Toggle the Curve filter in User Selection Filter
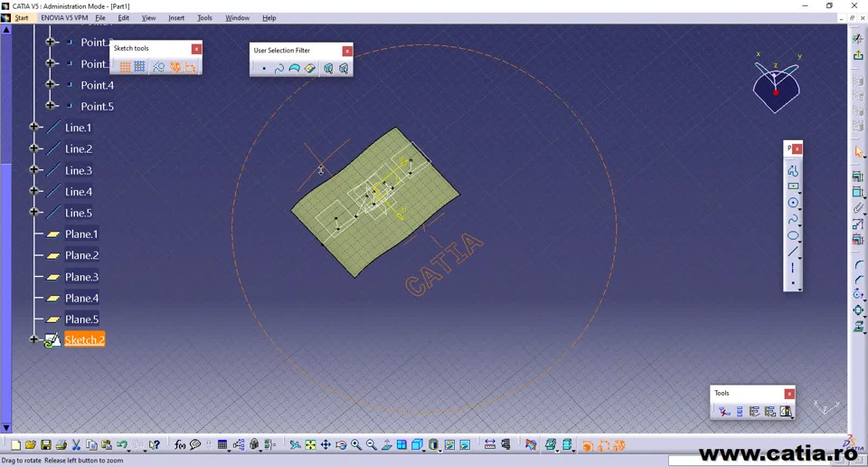Screen dimensions: 868x467 tap(279, 69)
